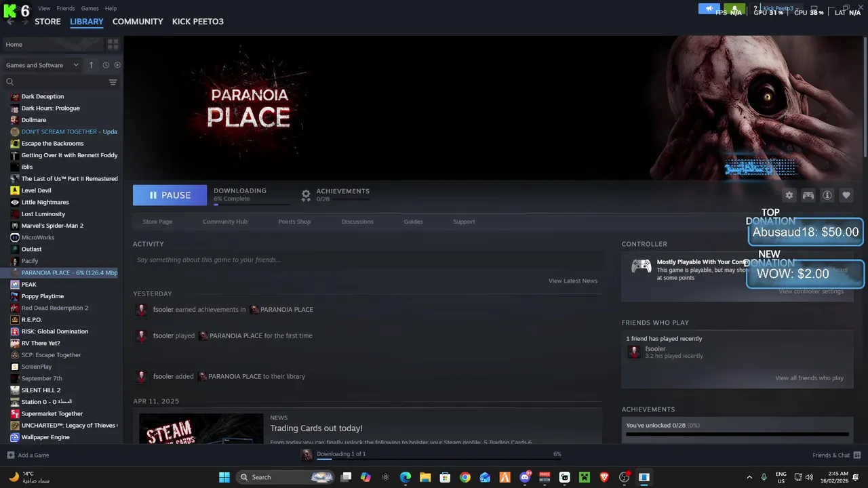Open game Discussions link
868x488 pixels.
357,222
